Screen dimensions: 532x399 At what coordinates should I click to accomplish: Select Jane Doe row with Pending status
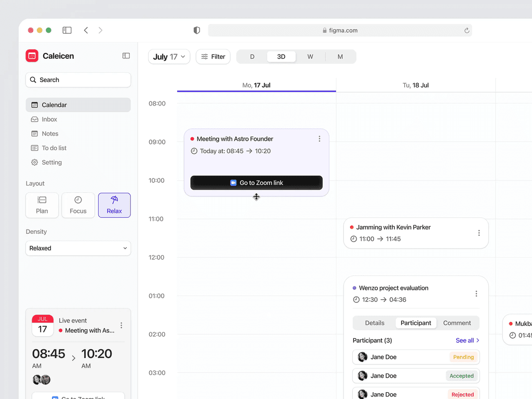pyautogui.click(x=416, y=357)
